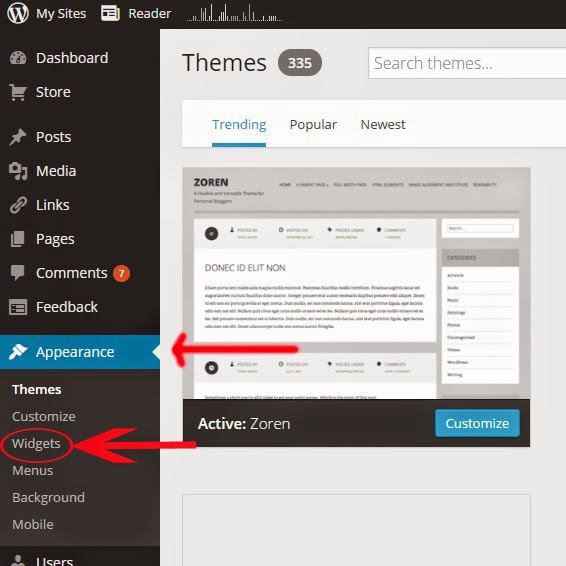566x566 pixels.
Task: Switch to the Popular themes tab
Action: tap(313, 125)
